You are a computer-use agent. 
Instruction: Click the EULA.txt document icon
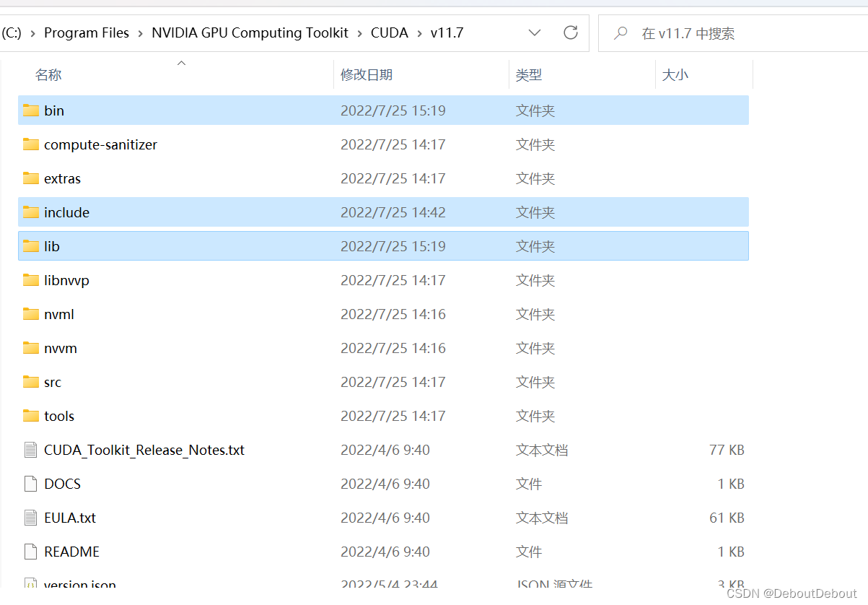(x=30, y=518)
